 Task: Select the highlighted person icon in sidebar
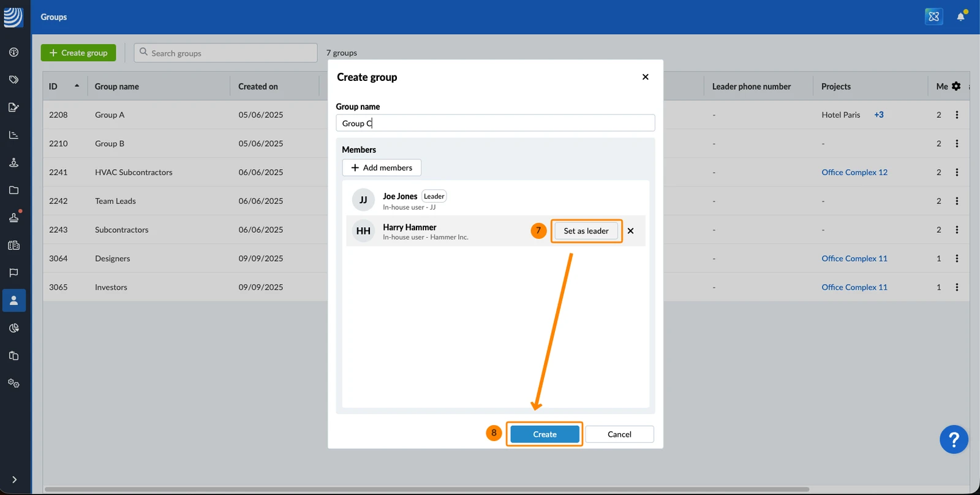(13, 300)
